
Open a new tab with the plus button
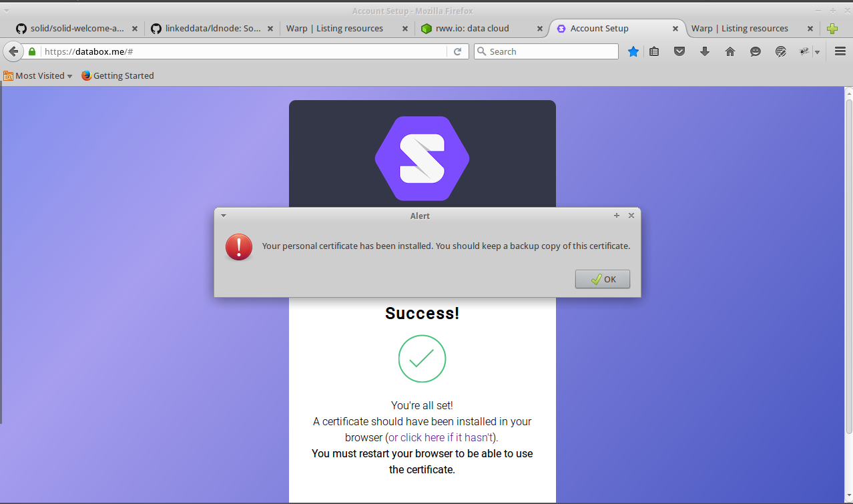(832, 28)
